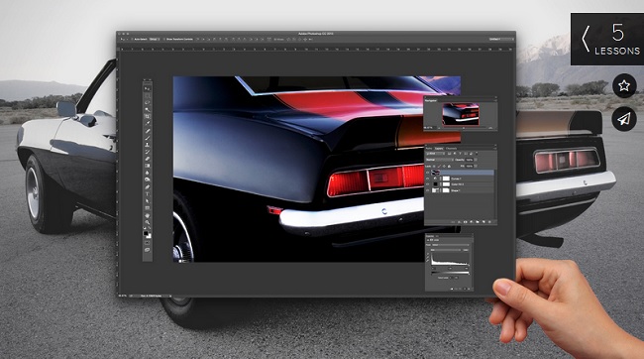The width and height of the screenshot is (644, 359).
Task: Click the foreground color swatch
Action: pyautogui.click(x=146, y=233)
